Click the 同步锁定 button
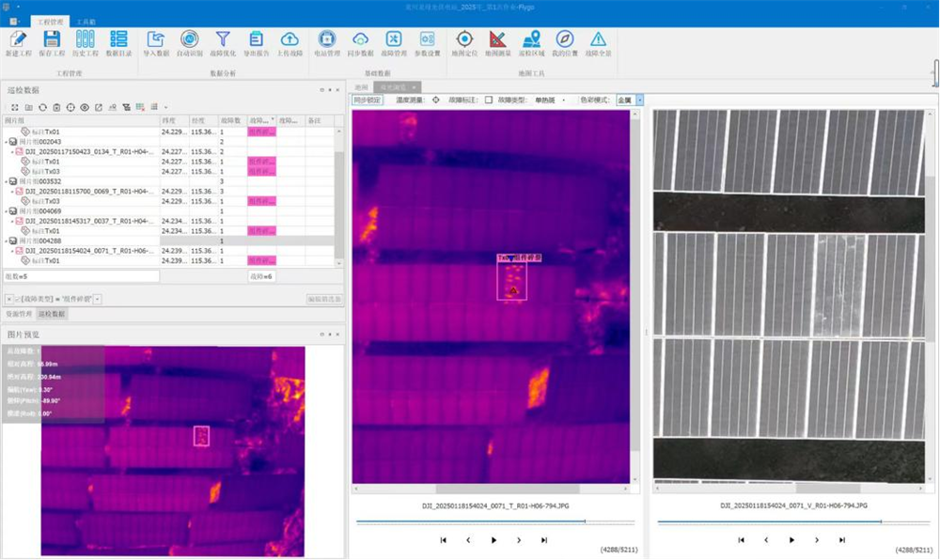 click(x=368, y=100)
